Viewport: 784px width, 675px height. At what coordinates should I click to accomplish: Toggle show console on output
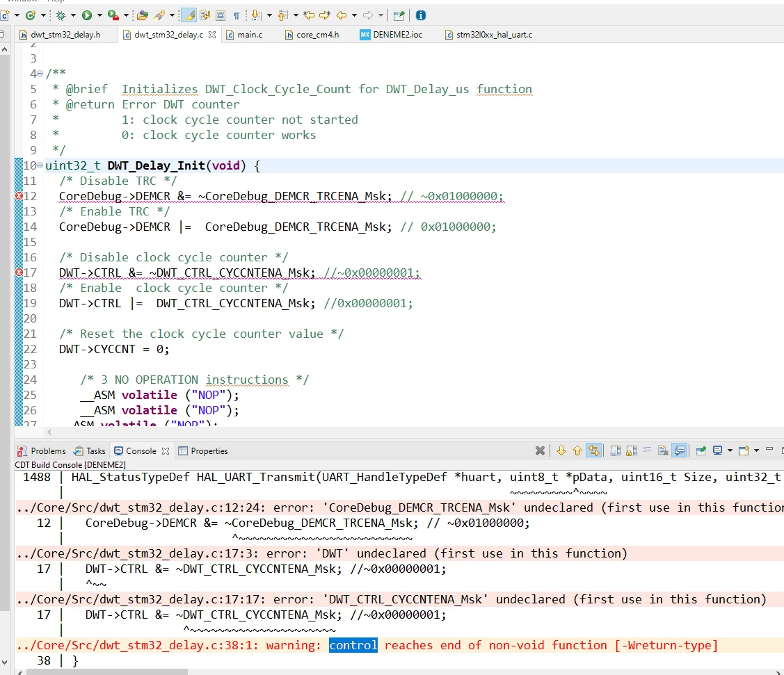tap(680, 450)
